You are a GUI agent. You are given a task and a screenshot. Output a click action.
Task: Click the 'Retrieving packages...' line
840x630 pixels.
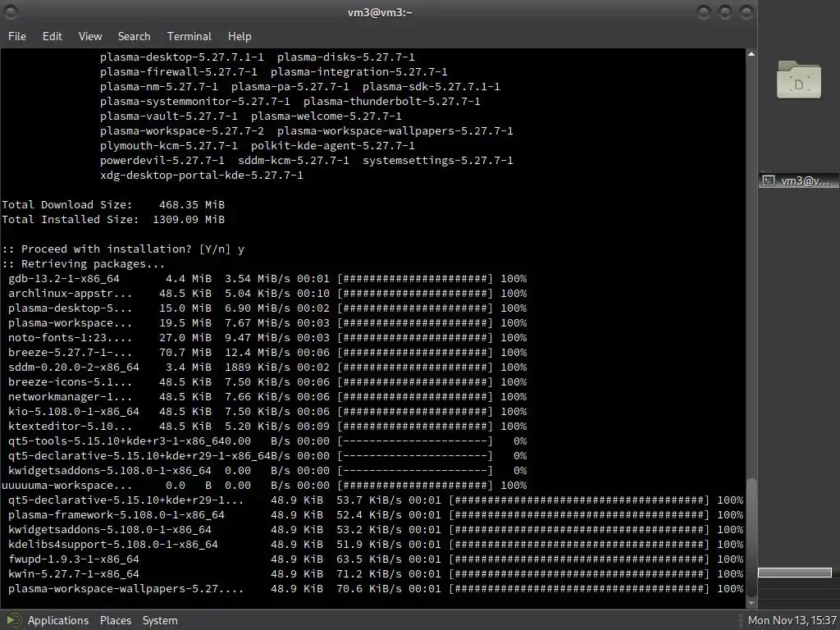pyautogui.click(x=83, y=263)
